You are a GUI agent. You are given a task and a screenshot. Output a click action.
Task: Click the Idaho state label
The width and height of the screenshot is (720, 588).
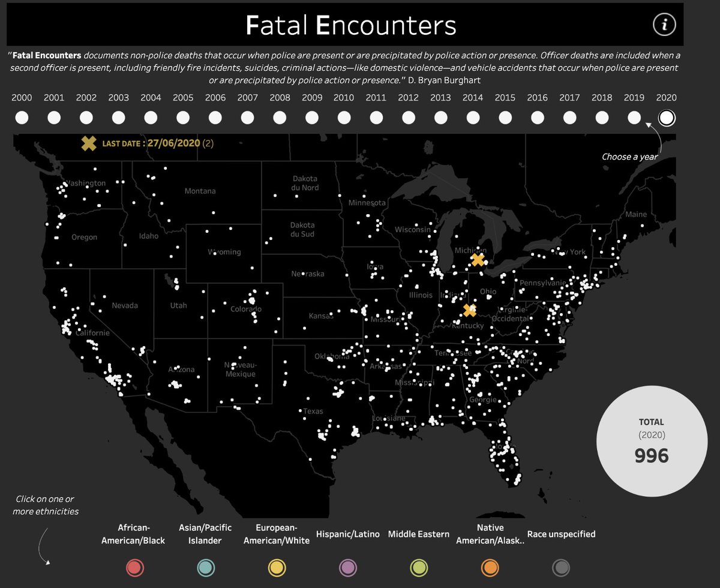click(149, 236)
